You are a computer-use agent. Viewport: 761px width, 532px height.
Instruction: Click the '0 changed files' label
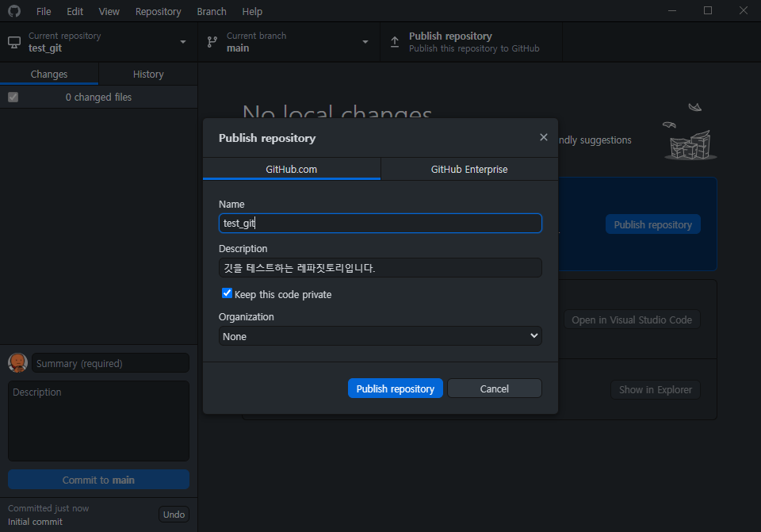click(x=98, y=97)
